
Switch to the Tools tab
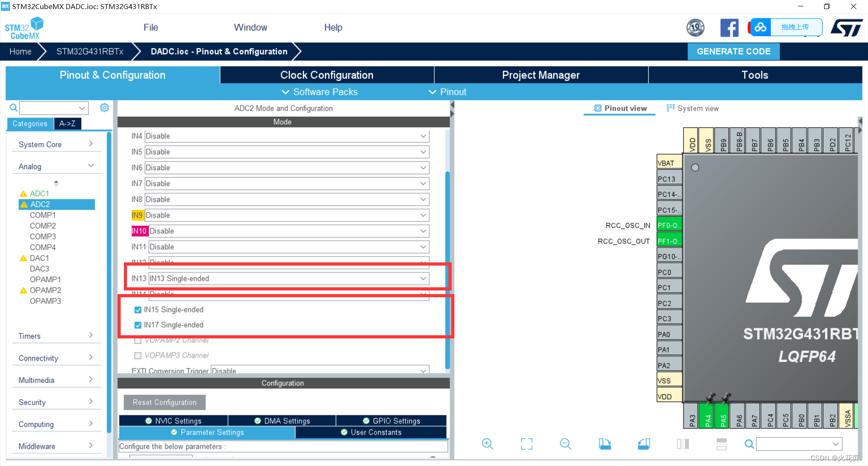pos(755,75)
